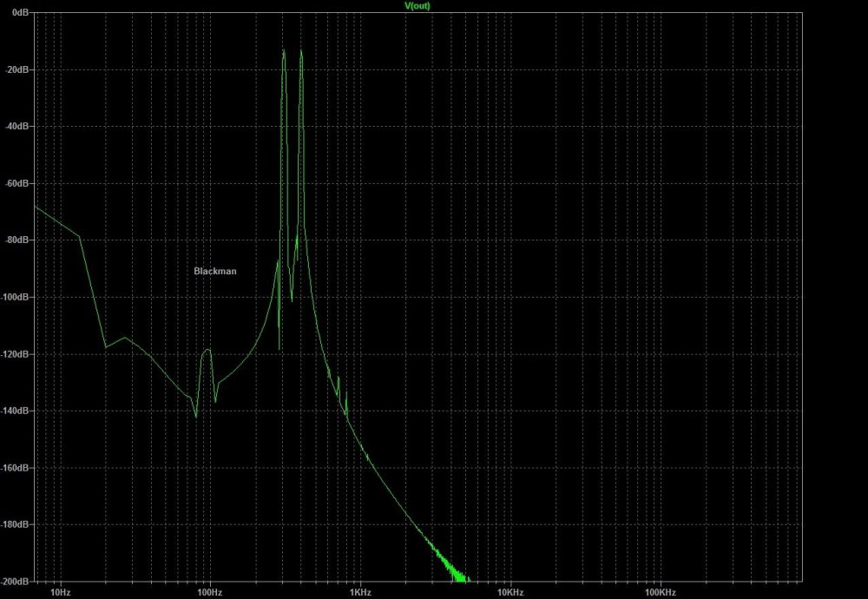Viewport: 868px width, 599px height.
Task: Select the 100Hz frequency axis label
Action: coord(210,592)
